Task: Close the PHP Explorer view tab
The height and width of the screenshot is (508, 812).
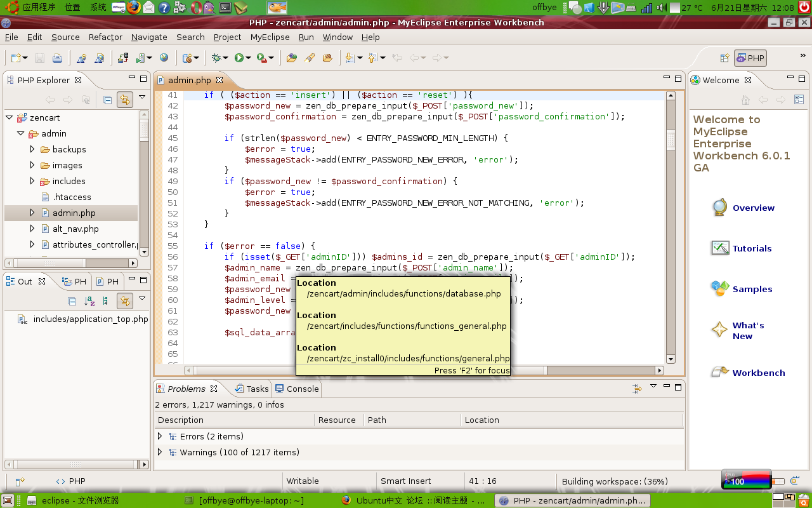Action: pos(79,80)
